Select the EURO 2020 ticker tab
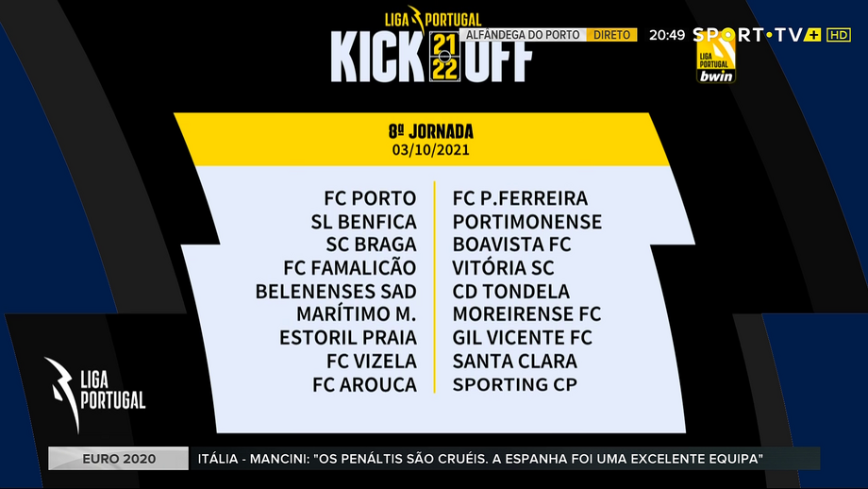Screen dimensions: 868x489 click(x=119, y=459)
